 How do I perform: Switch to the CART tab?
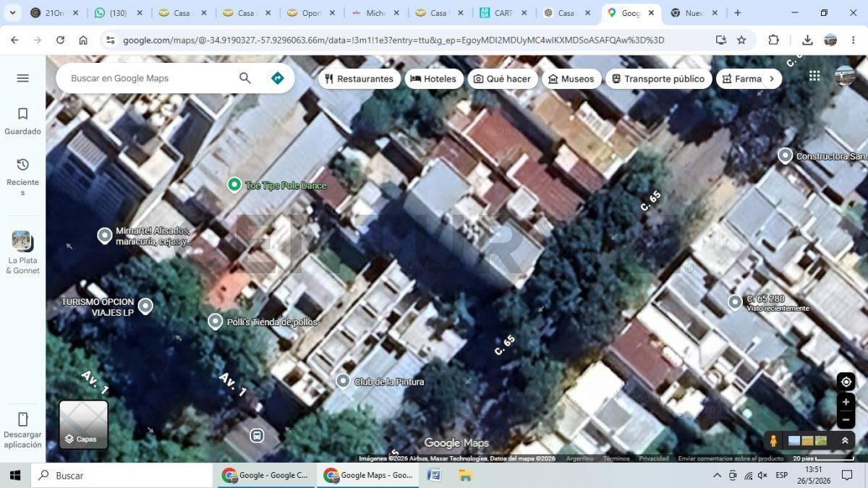[504, 13]
